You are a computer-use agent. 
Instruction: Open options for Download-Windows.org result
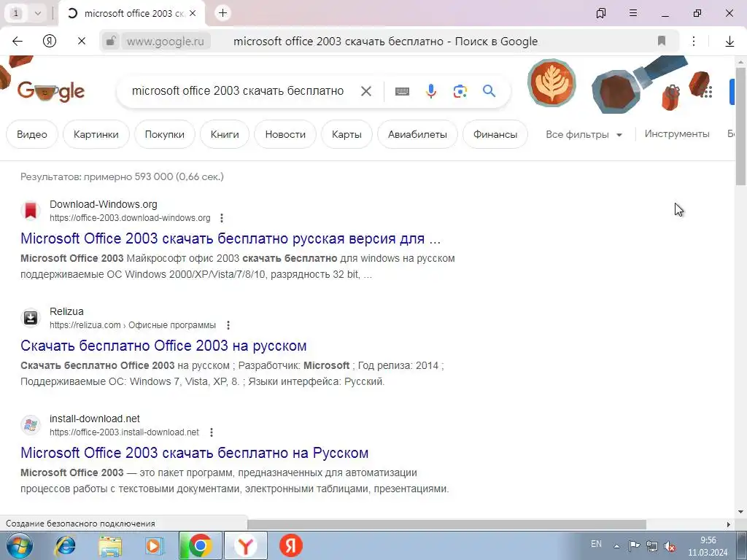[x=222, y=218]
